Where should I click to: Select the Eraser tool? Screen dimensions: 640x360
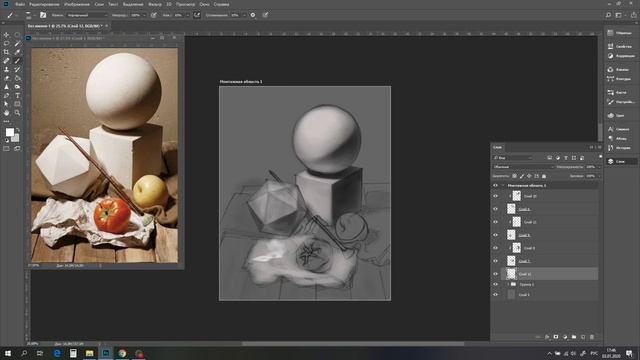[7, 78]
